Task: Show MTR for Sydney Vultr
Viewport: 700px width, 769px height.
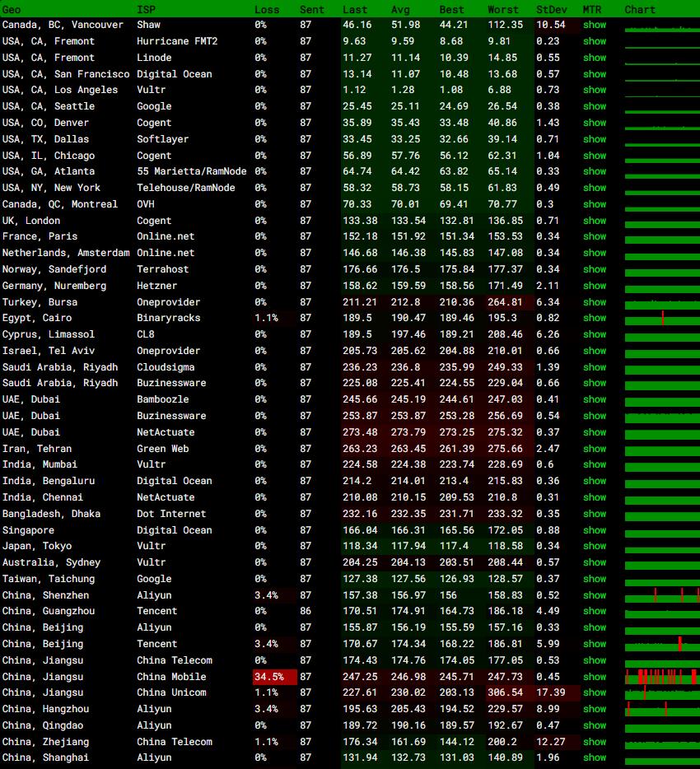Action: (595, 562)
